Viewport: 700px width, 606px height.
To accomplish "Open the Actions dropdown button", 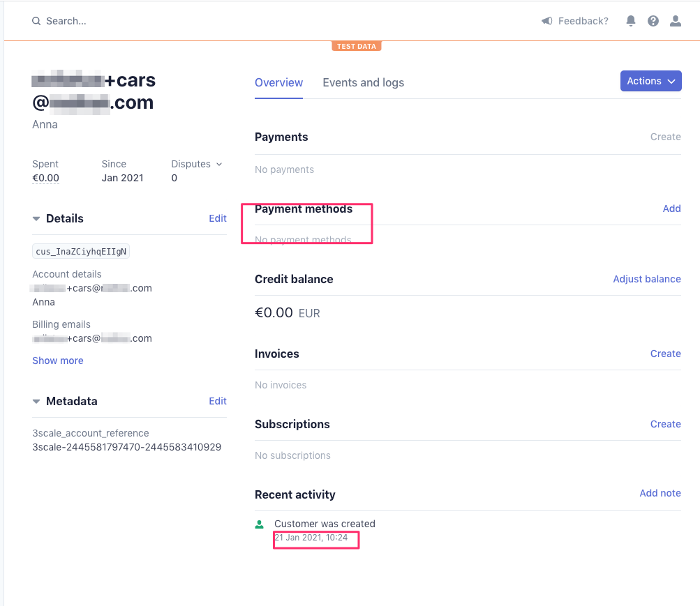I will click(x=650, y=81).
